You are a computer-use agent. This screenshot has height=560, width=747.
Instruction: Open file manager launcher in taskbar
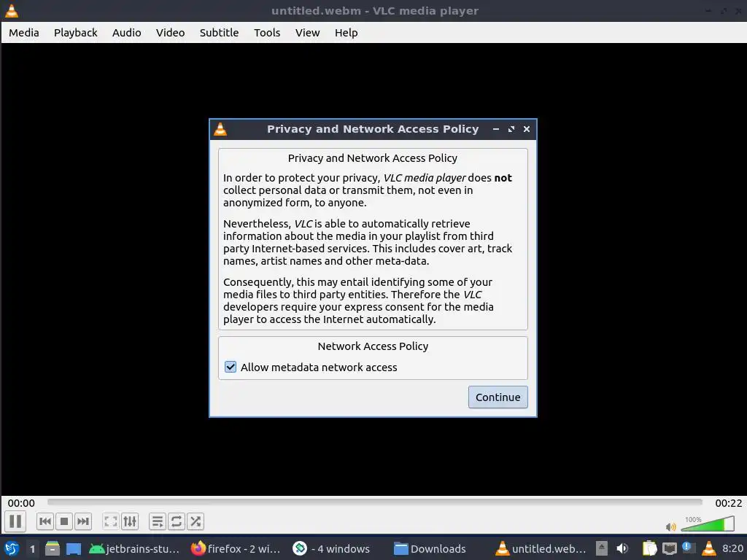(x=53, y=548)
